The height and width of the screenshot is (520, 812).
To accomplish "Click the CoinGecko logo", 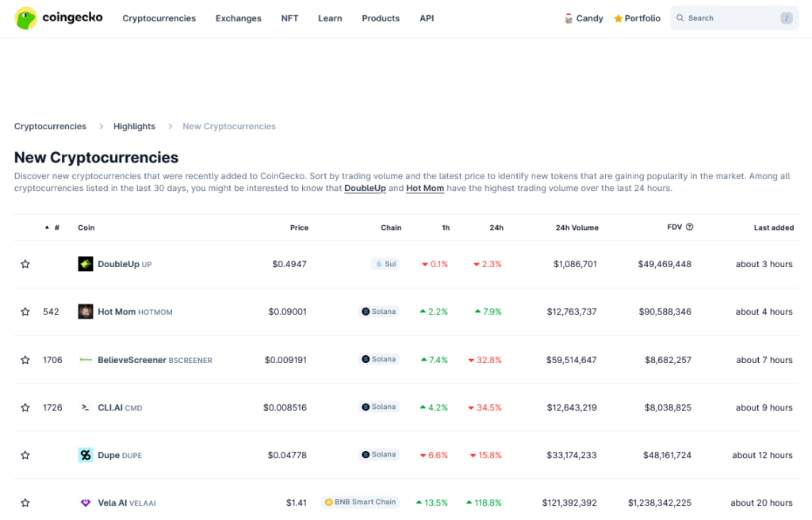I will [59, 18].
